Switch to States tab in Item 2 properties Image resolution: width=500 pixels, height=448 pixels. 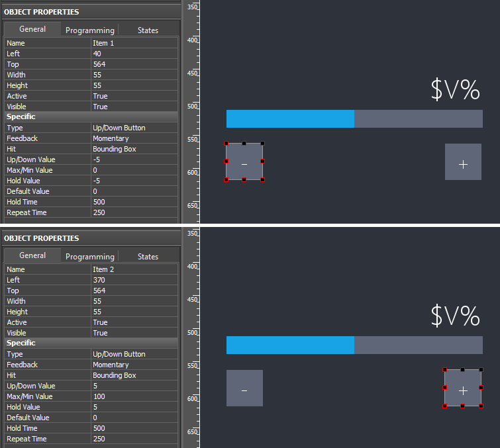148,256
